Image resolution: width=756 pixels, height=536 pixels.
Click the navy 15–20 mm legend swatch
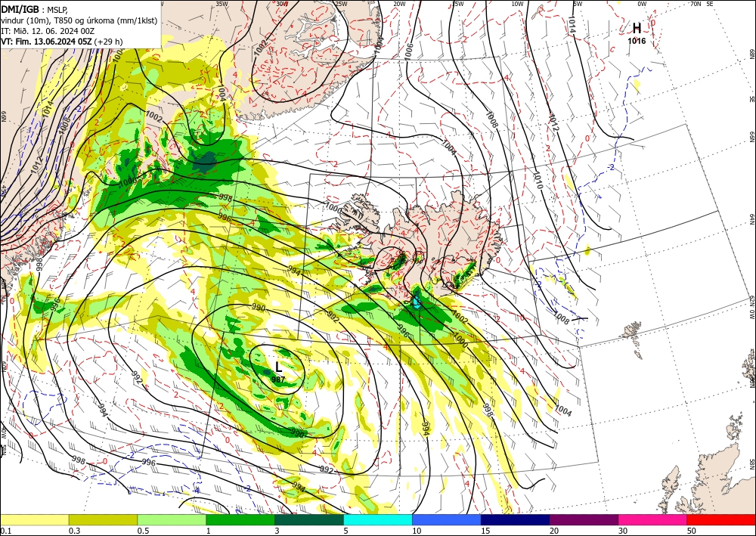tap(516, 519)
